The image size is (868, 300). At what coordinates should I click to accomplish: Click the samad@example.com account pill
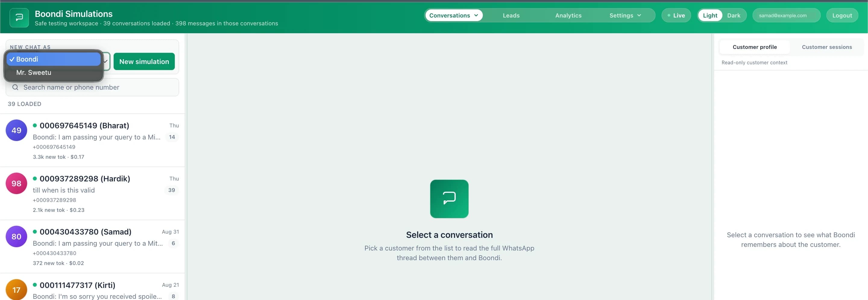(x=786, y=15)
